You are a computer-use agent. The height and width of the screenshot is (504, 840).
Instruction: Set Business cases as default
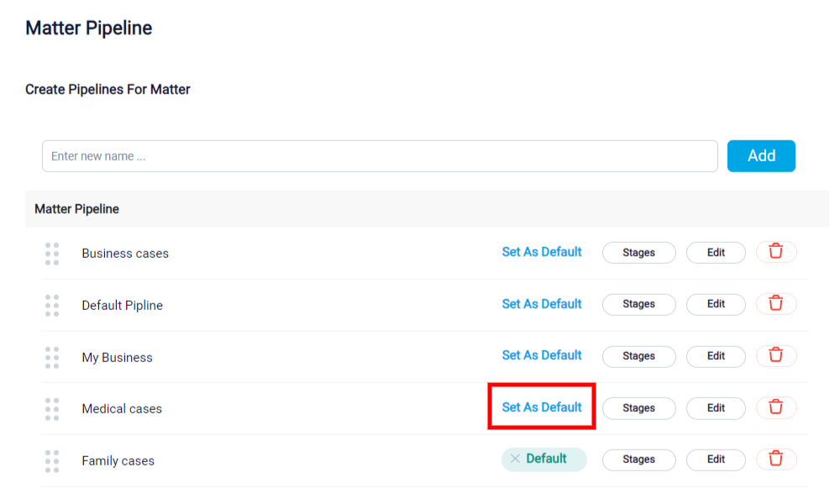[x=542, y=252]
